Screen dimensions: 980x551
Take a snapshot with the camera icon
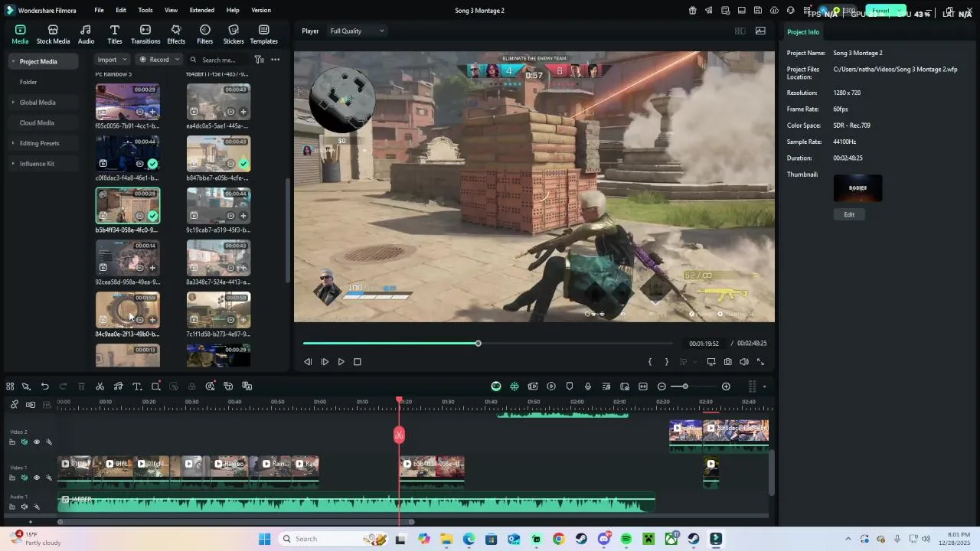click(727, 362)
